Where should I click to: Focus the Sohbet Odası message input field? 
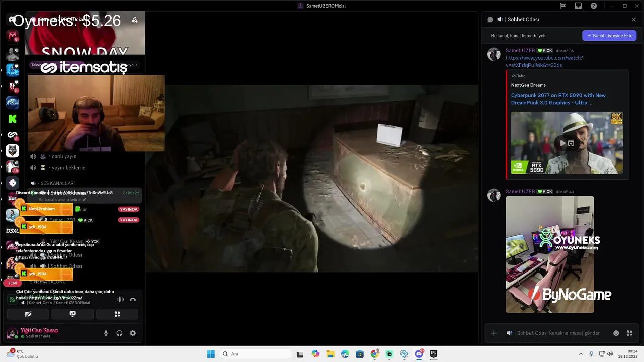pyautogui.click(x=557, y=333)
